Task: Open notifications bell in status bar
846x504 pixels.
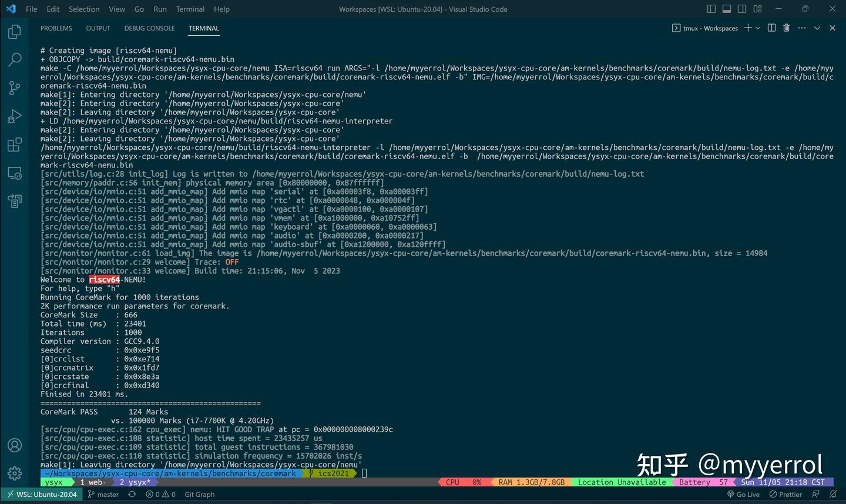Action: tap(832, 495)
